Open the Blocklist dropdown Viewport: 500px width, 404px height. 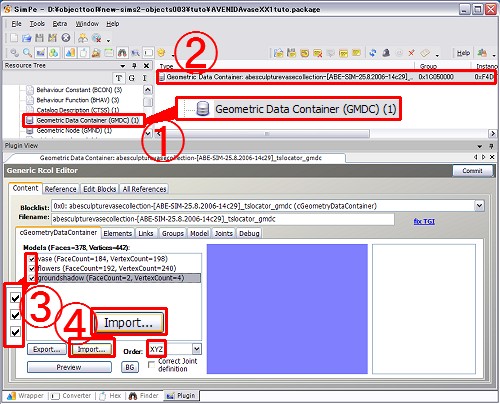(x=479, y=206)
